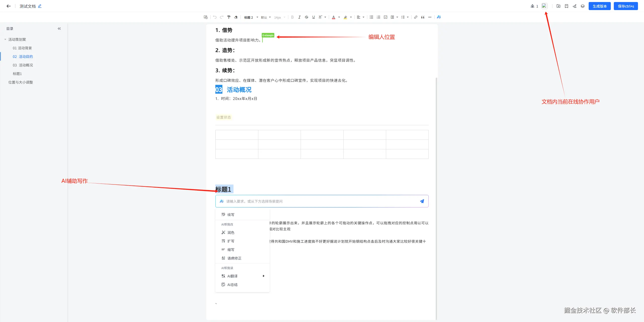Click the bookmark icon in header
The width and height of the screenshot is (644, 322).
[567, 6]
